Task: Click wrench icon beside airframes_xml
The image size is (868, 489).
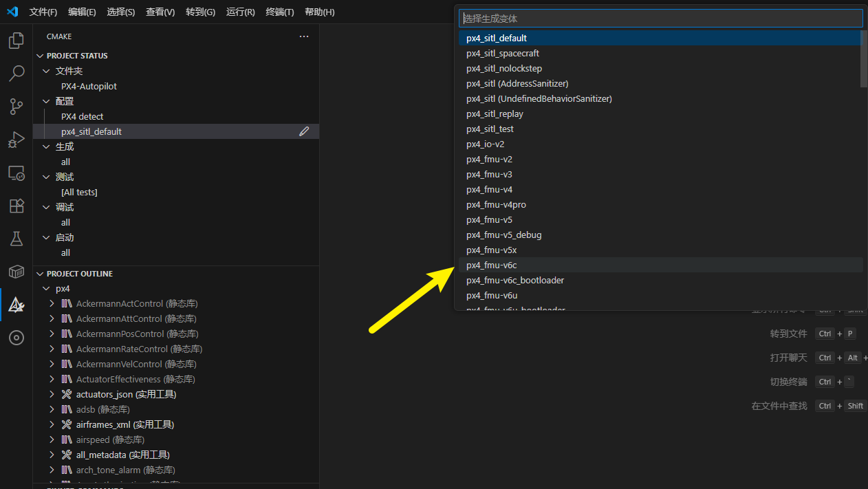Action: [67, 424]
